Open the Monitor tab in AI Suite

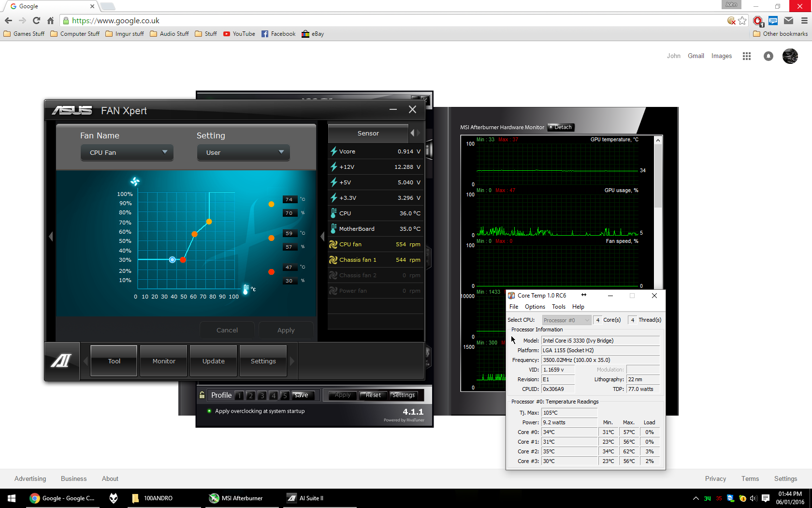(164, 361)
